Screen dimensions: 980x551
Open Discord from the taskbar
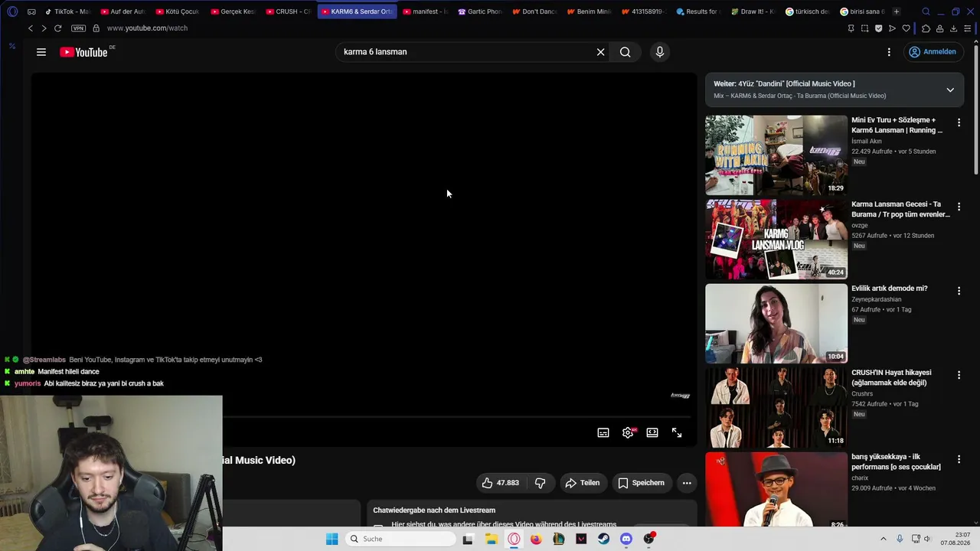(x=626, y=539)
